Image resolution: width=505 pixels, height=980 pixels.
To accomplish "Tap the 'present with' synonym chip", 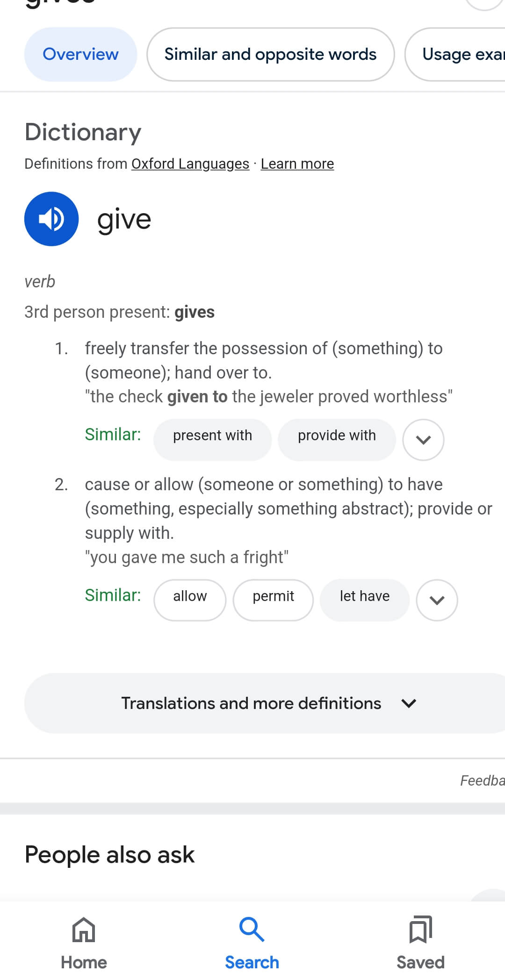I will [x=212, y=436].
